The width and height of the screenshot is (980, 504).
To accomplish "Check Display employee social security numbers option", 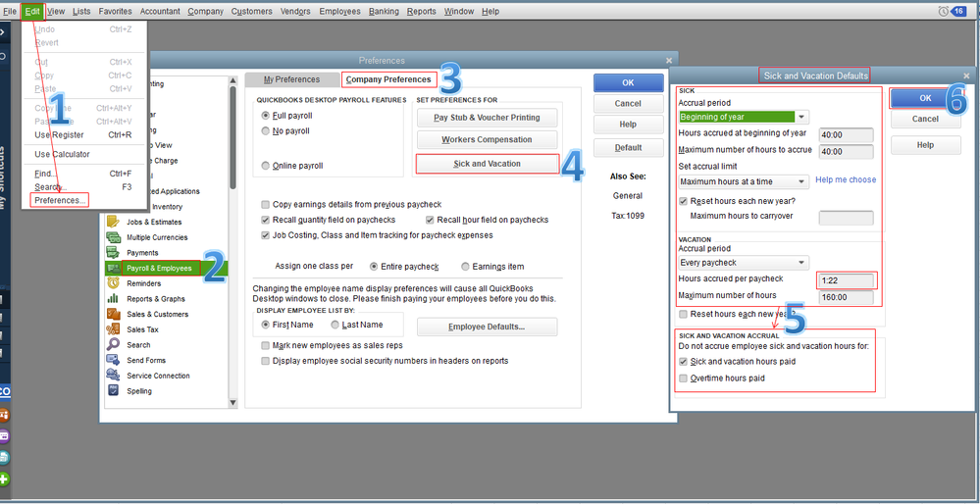I will tap(266, 361).
